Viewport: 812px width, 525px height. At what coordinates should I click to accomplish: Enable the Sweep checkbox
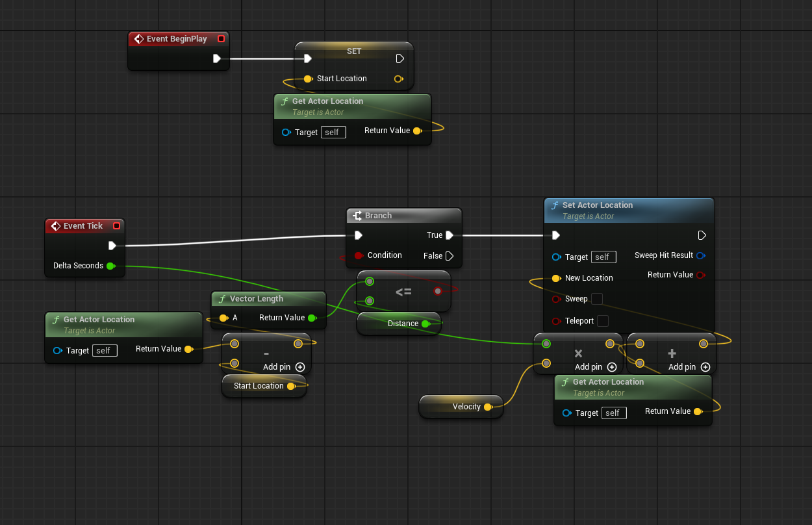coord(597,299)
